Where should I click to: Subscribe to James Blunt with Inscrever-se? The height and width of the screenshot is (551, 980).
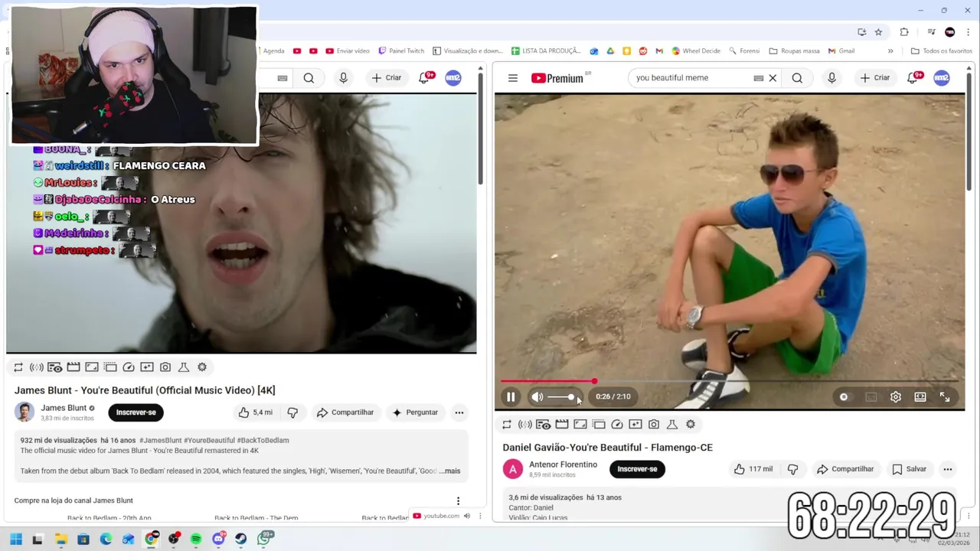136,412
